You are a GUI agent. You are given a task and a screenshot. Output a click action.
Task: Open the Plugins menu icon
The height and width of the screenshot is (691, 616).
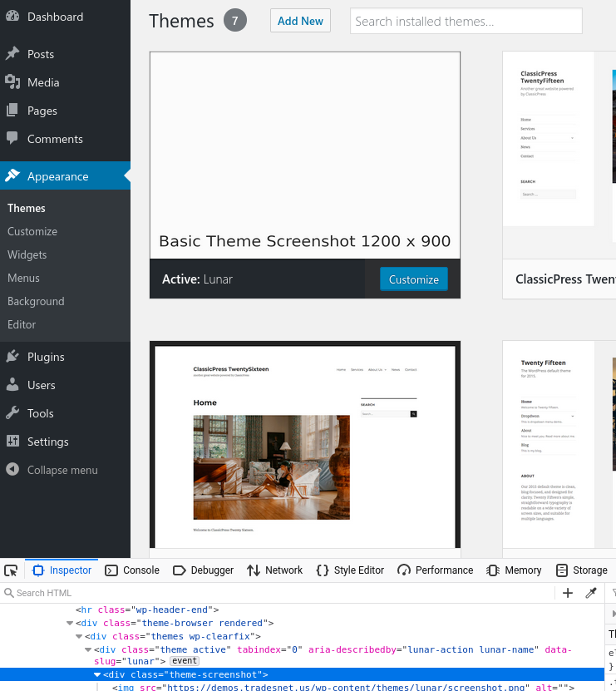[x=12, y=357]
